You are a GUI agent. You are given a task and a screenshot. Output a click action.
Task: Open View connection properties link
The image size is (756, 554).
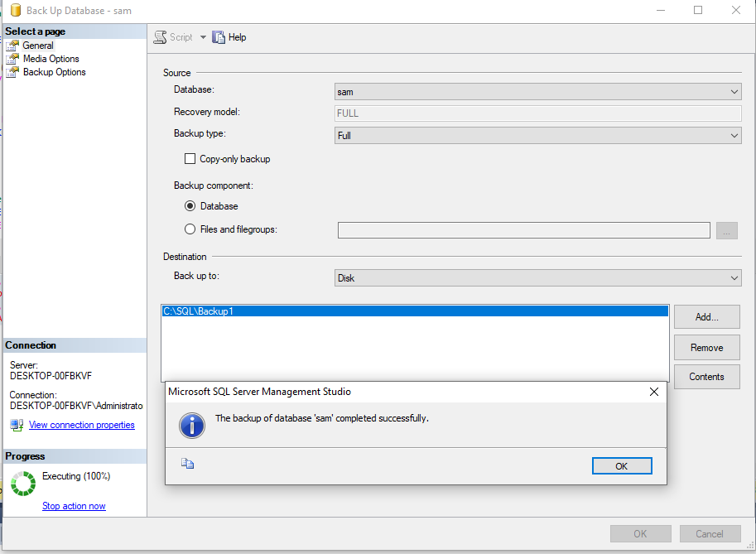81,425
